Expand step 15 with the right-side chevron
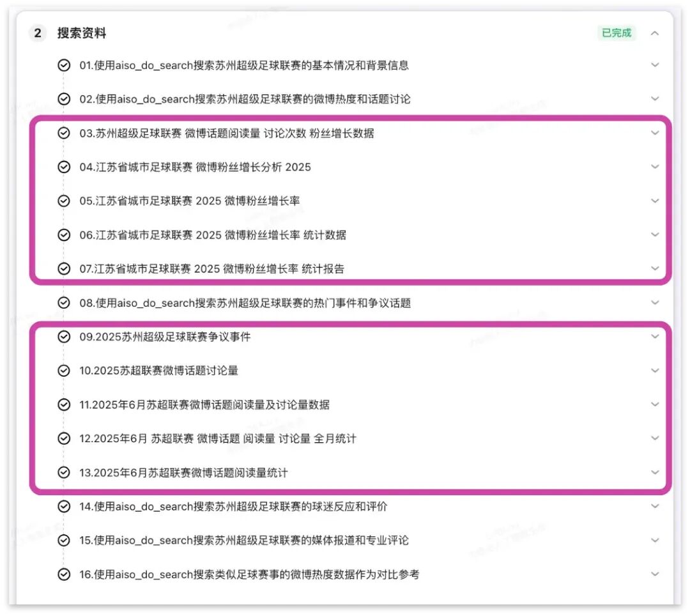This screenshot has height=616, width=690. click(x=655, y=541)
